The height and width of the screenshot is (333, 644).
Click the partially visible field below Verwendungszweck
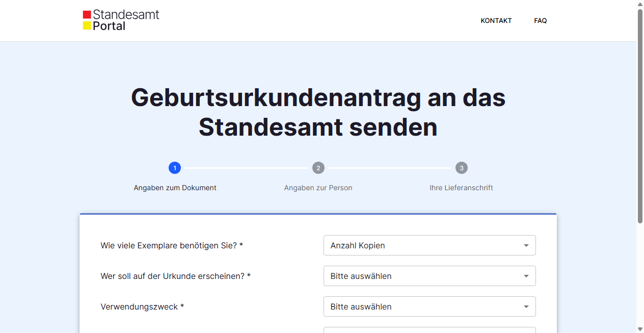pyautogui.click(x=430, y=330)
